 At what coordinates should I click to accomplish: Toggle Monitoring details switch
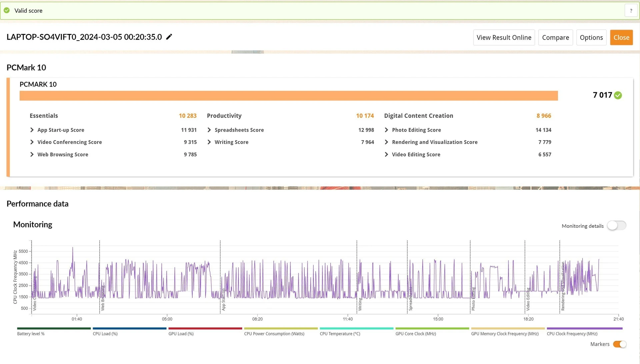616,225
